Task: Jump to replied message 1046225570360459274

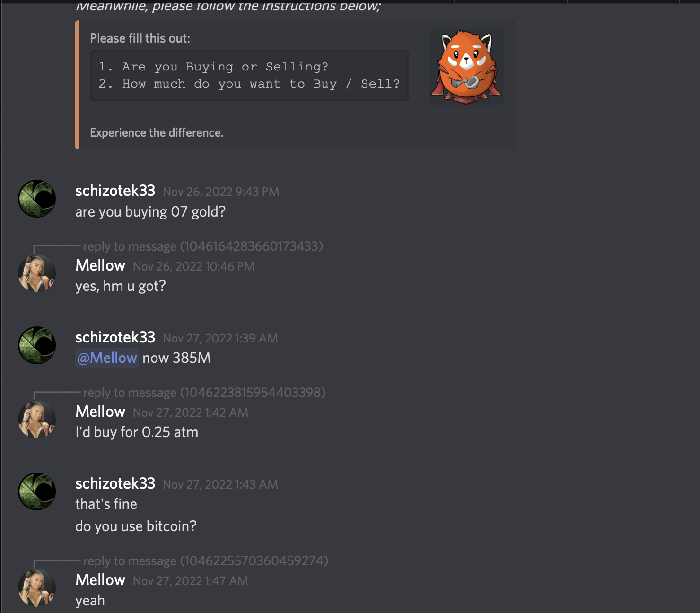Action: [x=206, y=561]
